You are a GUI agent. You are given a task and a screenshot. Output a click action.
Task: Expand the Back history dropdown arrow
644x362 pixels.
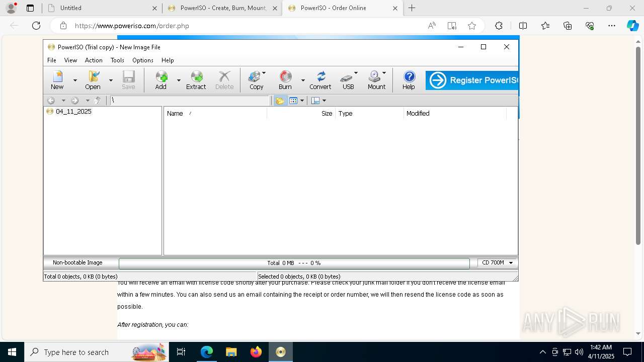[63, 101]
